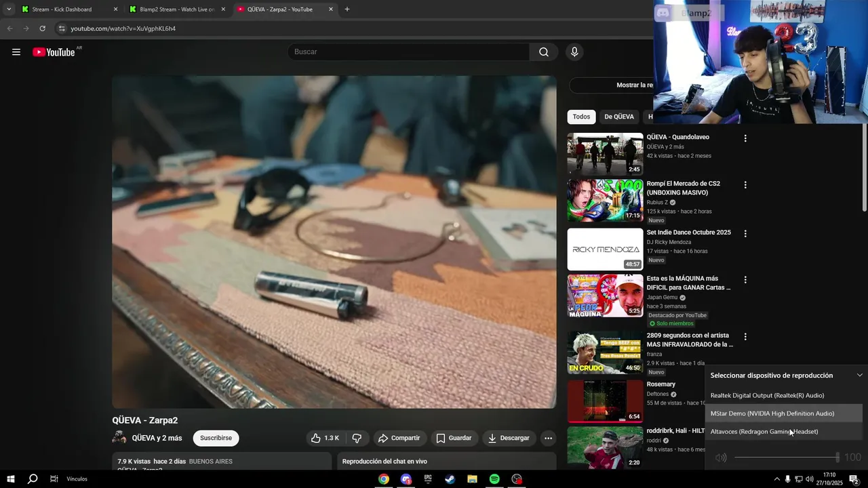
Task: Adjust the system volume slider
Action: tap(787, 457)
